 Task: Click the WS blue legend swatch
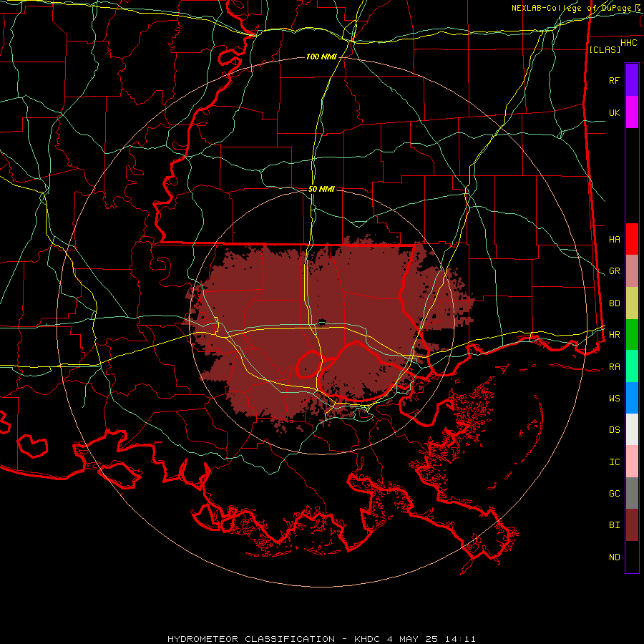(632, 398)
